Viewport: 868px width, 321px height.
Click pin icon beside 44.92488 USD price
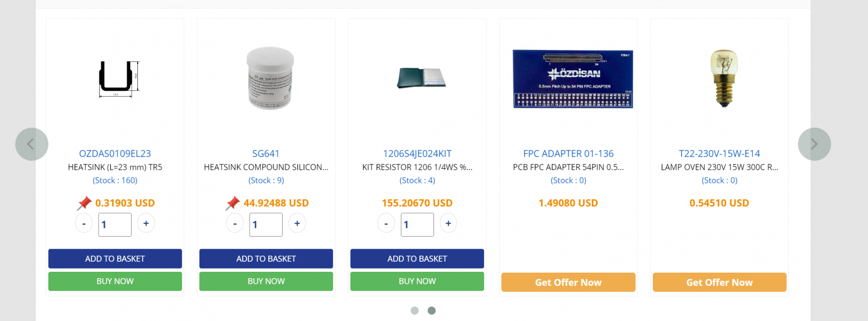(x=232, y=203)
